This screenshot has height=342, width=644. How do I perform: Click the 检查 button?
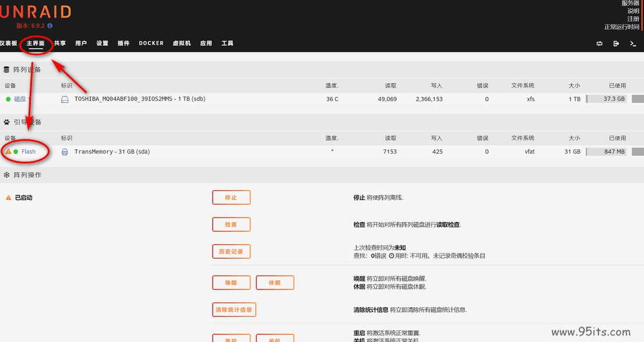click(231, 225)
